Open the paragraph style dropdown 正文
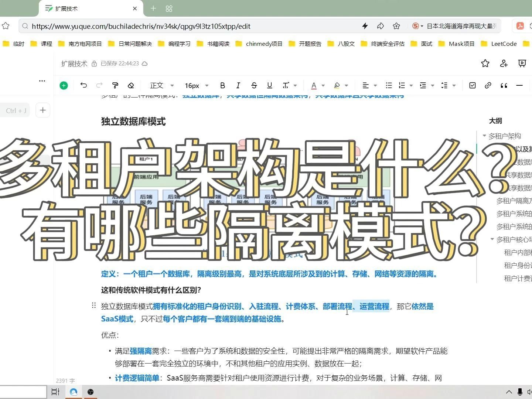Screen dimensions: 532x399 [x=161, y=85]
